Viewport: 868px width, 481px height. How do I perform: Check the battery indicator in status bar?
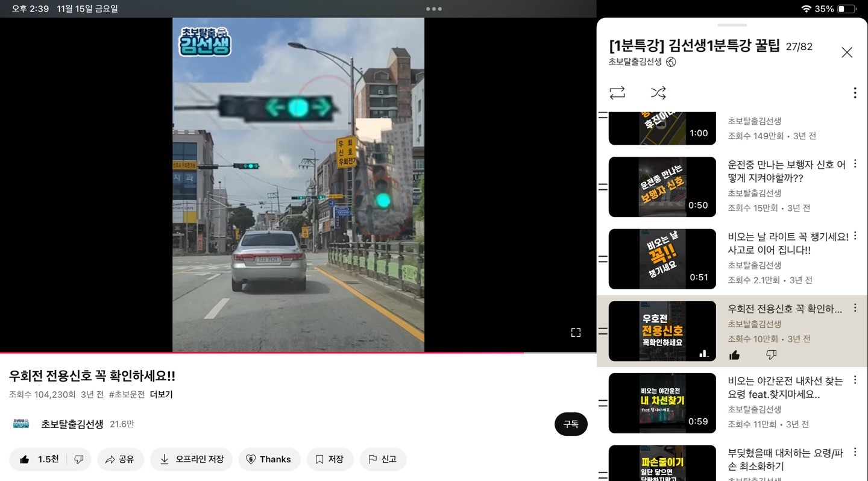(846, 9)
